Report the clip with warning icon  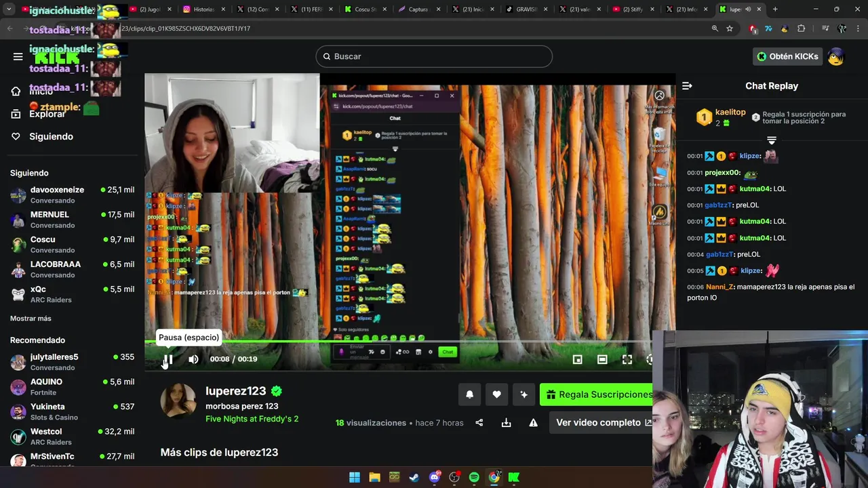[x=533, y=423]
